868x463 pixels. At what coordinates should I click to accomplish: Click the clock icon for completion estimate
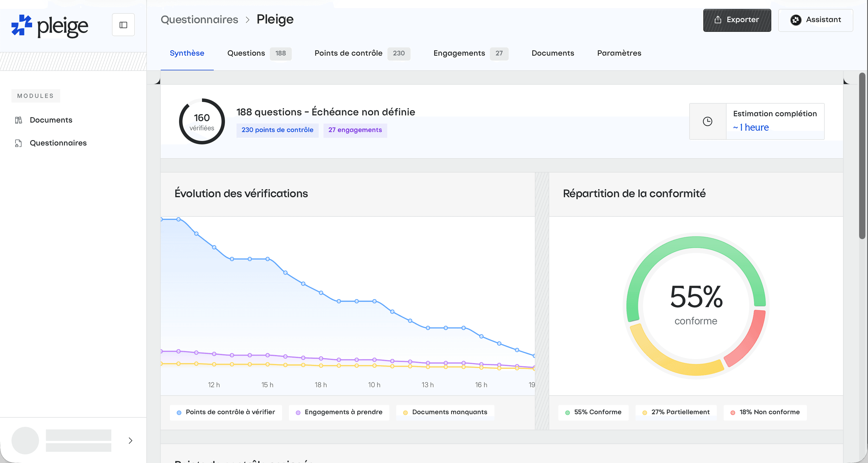coord(708,121)
